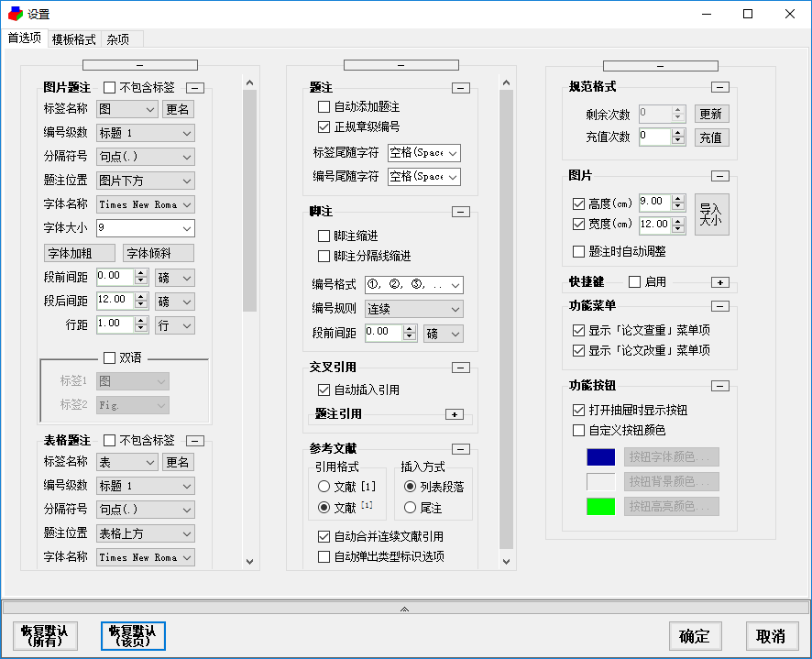
Task: Expand the 题注引用 plus button
Action: click(455, 414)
